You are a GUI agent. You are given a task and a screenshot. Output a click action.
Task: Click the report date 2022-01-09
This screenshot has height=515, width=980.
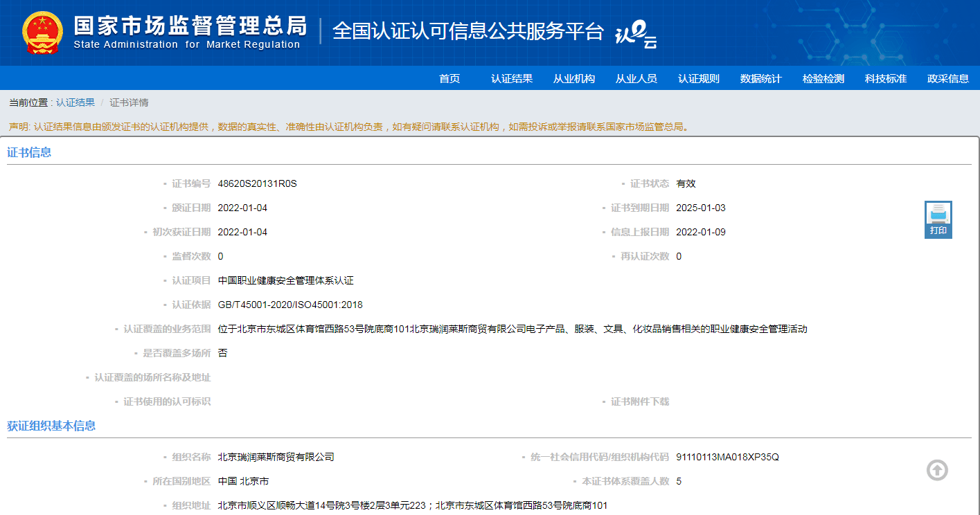click(x=701, y=232)
